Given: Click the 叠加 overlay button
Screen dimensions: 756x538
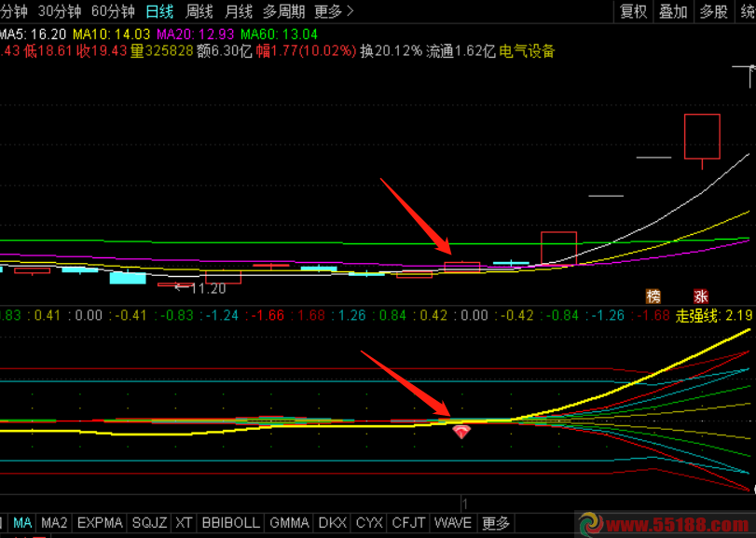Looking at the screenshot, I should [x=673, y=11].
